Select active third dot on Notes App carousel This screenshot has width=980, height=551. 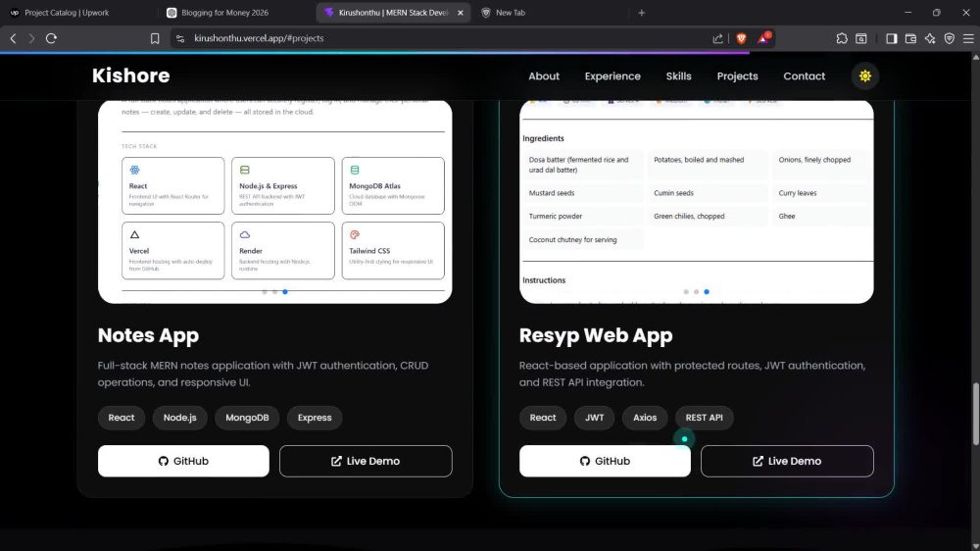(285, 292)
